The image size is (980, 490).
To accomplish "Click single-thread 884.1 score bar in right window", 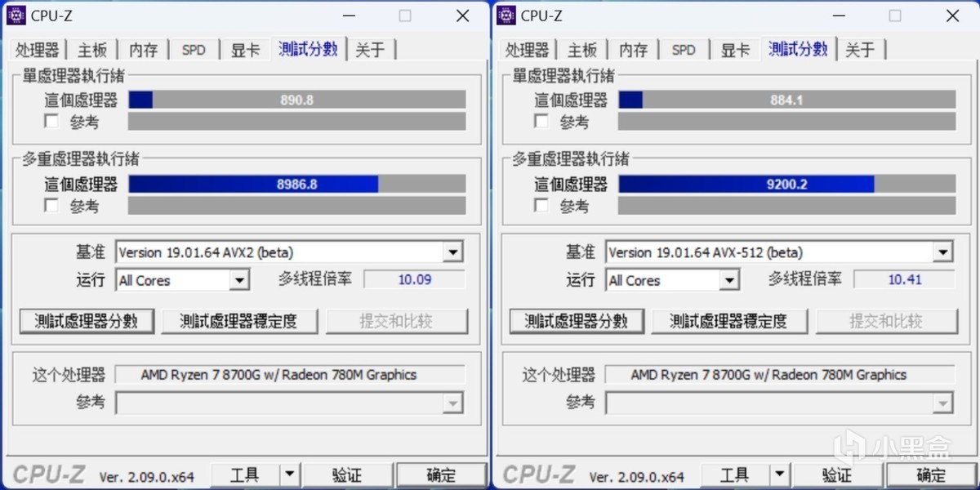I will [x=787, y=100].
